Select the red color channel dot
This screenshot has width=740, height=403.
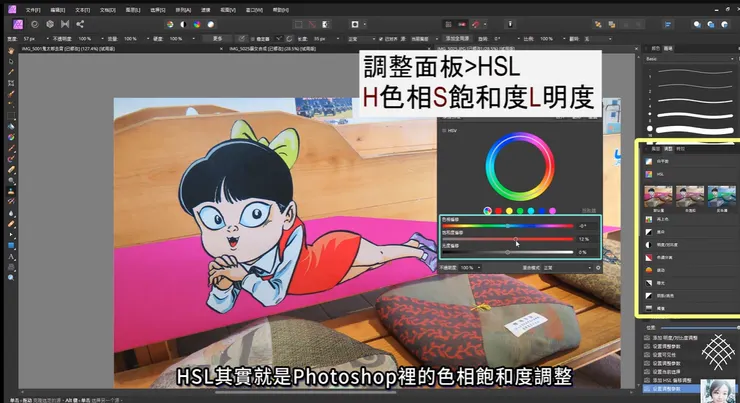pyautogui.click(x=498, y=211)
